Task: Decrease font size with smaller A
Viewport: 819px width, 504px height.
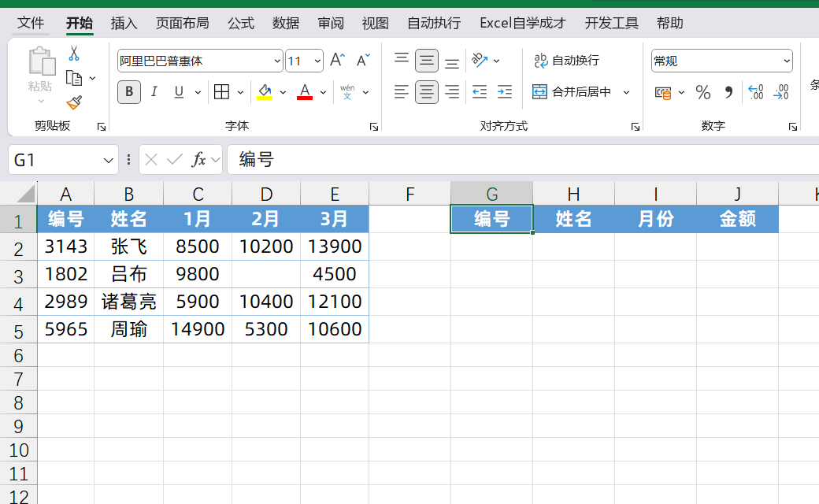Action: [363, 60]
